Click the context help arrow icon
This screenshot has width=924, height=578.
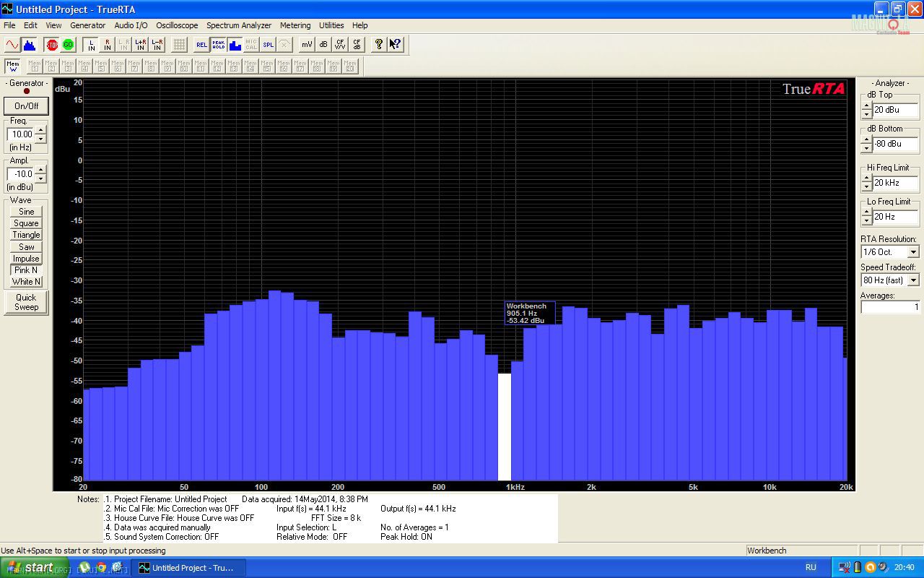tap(395, 45)
